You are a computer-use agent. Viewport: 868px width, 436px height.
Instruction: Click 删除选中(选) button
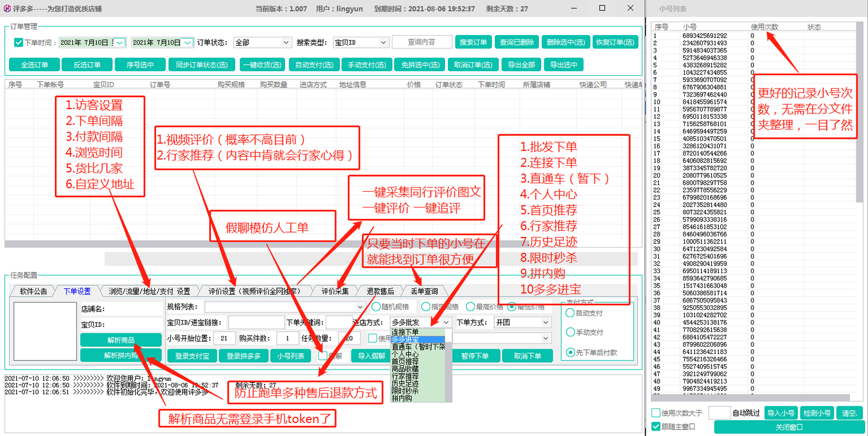point(565,42)
